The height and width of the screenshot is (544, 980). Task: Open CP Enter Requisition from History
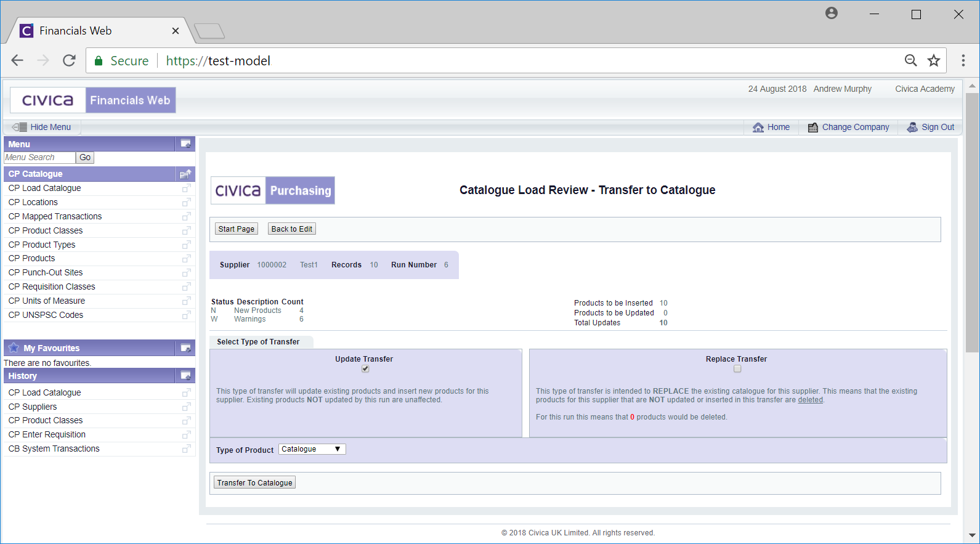(47, 434)
